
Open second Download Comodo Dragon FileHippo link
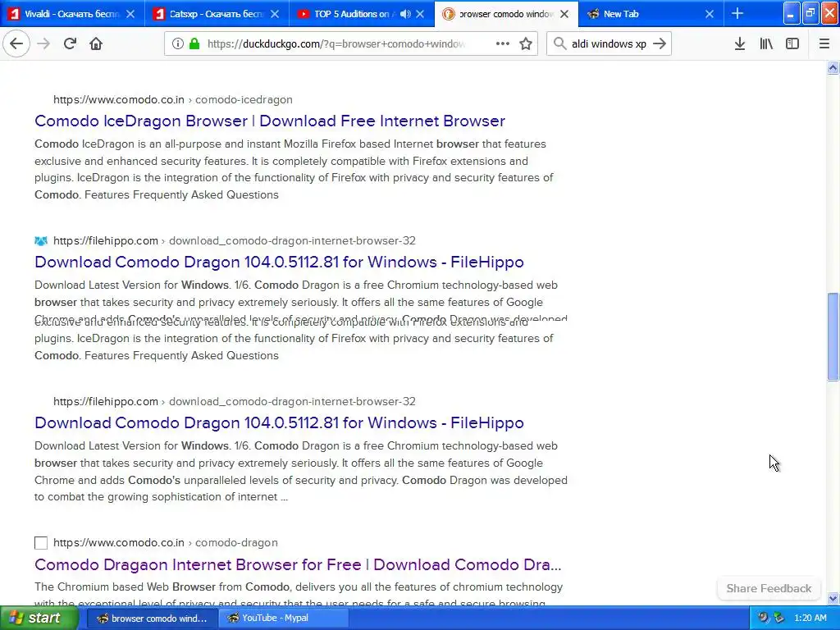tap(279, 422)
